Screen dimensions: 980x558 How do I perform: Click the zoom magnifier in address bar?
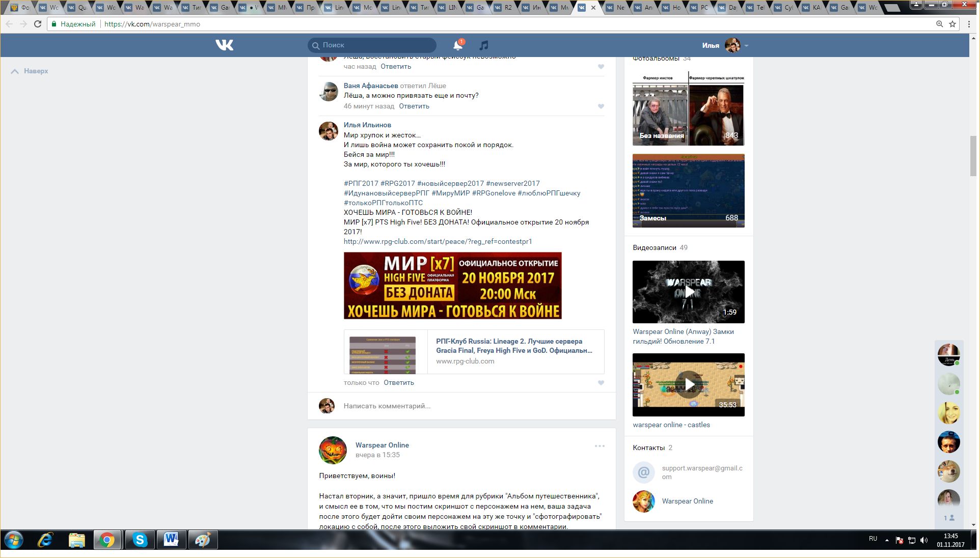point(939,24)
